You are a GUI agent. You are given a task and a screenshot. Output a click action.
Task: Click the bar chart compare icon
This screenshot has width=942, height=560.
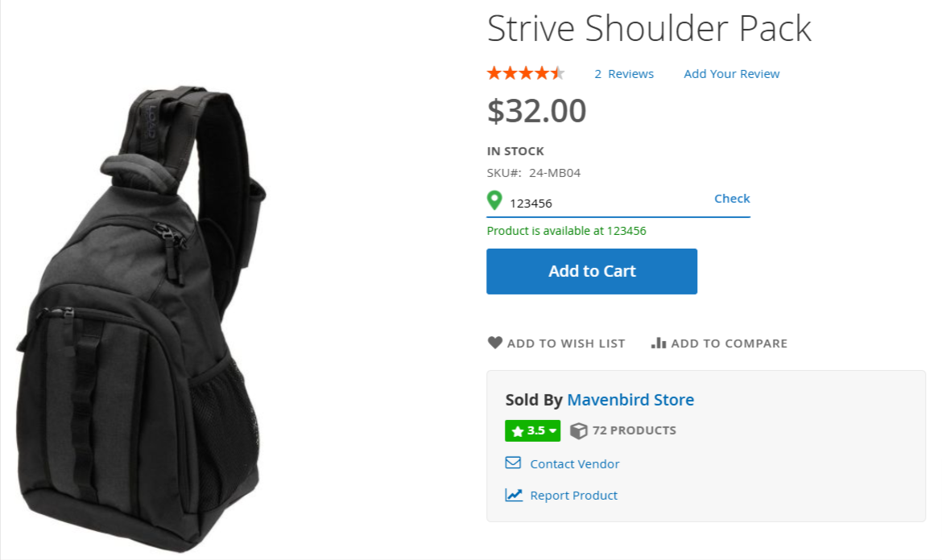(659, 343)
